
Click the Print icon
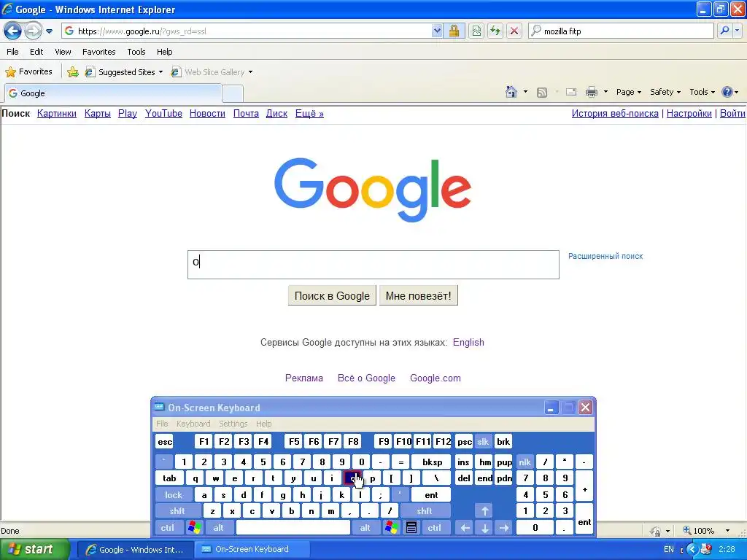pyautogui.click(x=591, y=92)
